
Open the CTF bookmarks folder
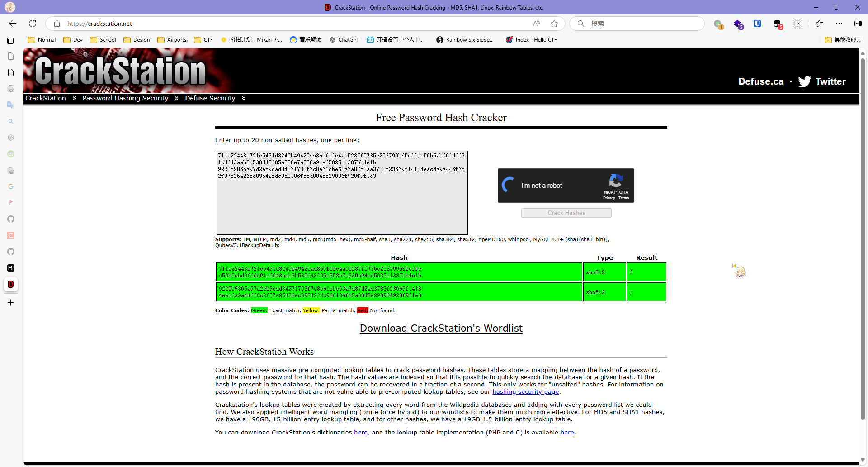coord(203,40)
